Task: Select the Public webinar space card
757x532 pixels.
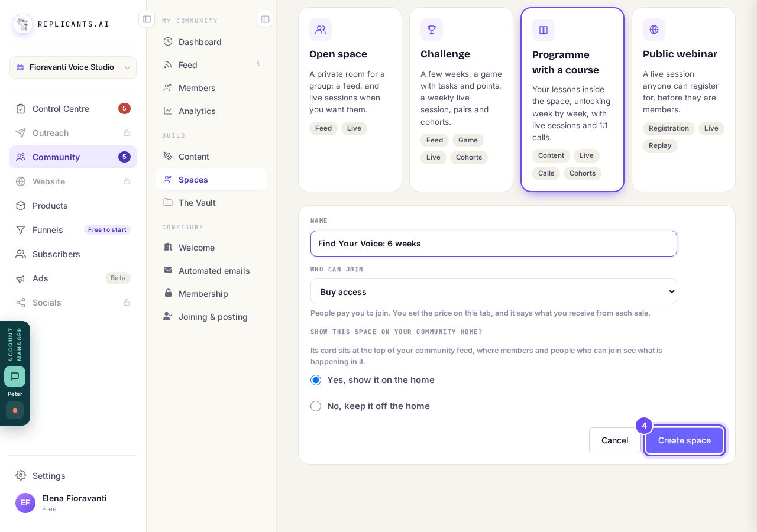Action: [684, 99]
